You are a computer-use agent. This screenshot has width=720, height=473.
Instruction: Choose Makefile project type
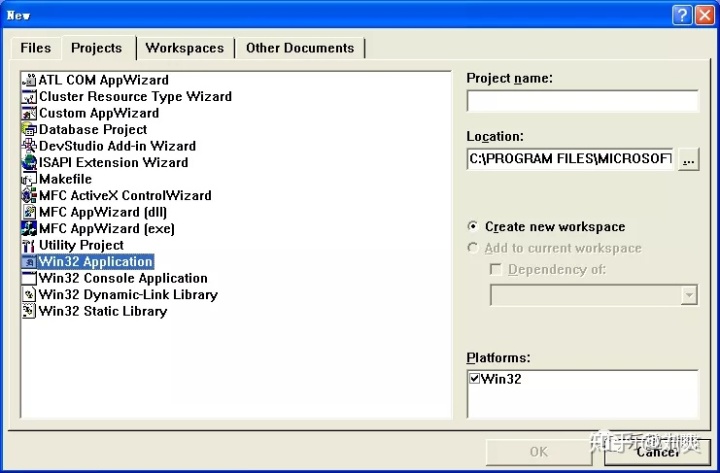(x=65, y=180)
